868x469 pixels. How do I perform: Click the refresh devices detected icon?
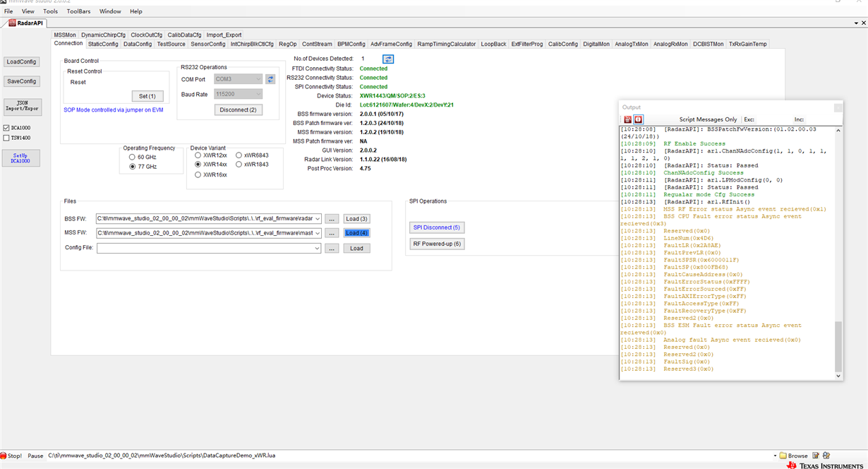tap(388, 59)
